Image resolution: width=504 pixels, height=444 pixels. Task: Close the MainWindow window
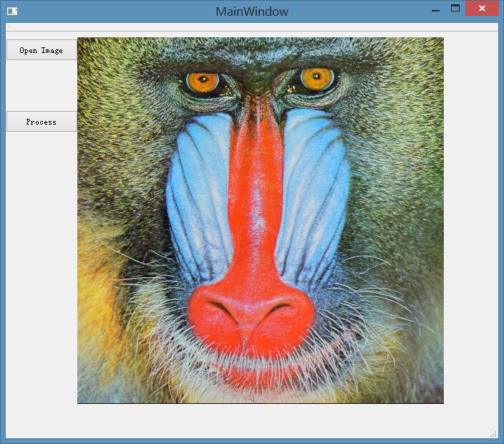tap(482, 9)
